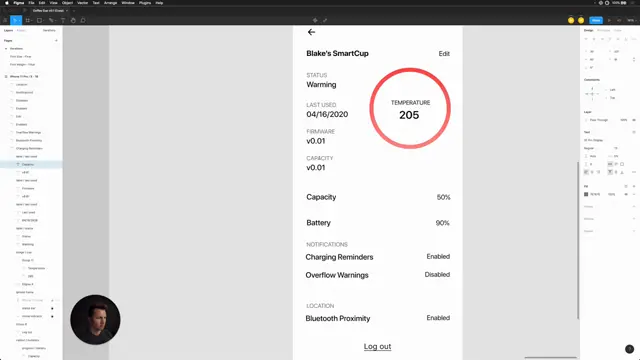Click the 205 temperature value
The image size is (640, 360).
409,115
